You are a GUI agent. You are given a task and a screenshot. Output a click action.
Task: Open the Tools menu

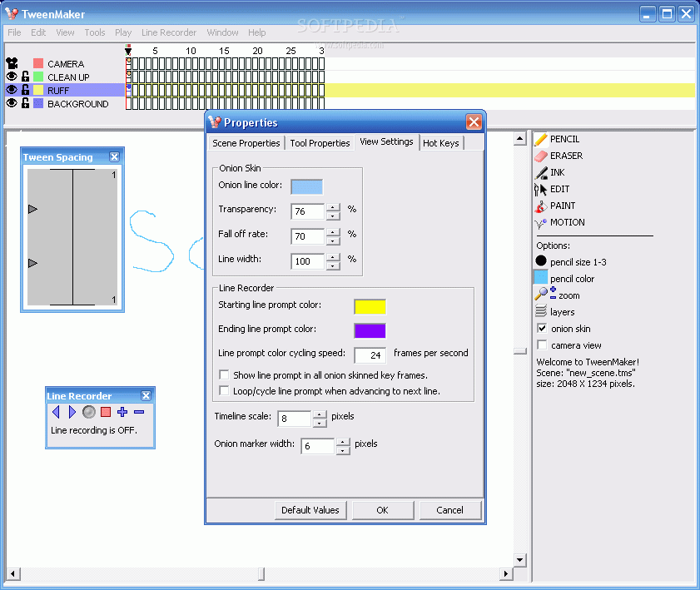coord(95,32)
